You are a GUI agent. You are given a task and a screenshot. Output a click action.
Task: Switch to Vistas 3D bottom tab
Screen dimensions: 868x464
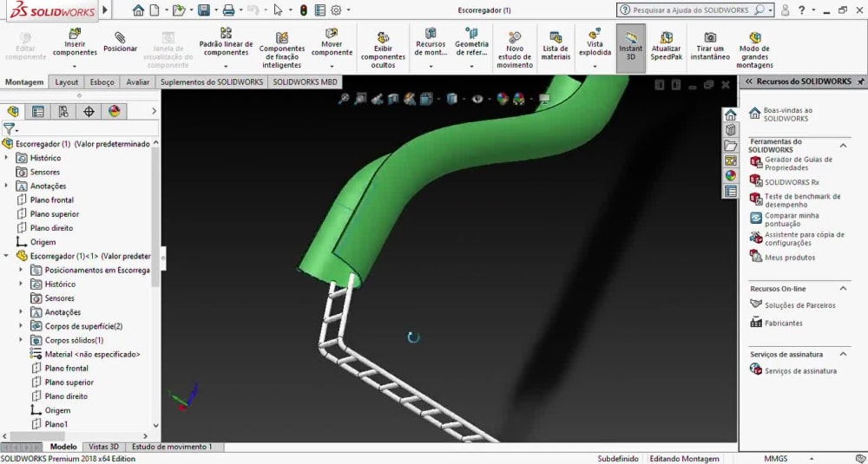104,447
